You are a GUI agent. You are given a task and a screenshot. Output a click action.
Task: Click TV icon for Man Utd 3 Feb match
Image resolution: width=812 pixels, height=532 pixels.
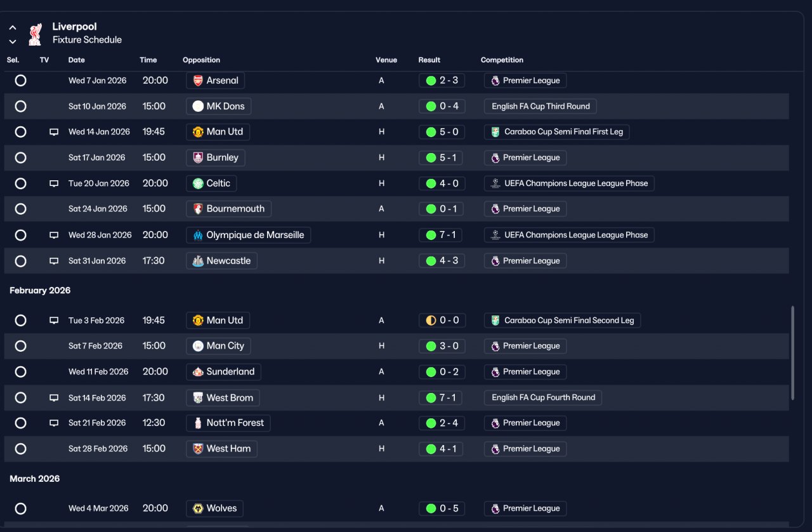pyautogui.click(x=54, y=321)
